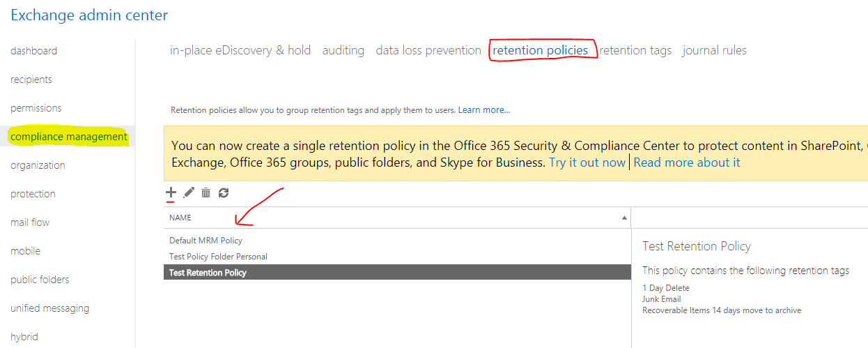Select Test Policy Folder Personal row

[218, 257]
